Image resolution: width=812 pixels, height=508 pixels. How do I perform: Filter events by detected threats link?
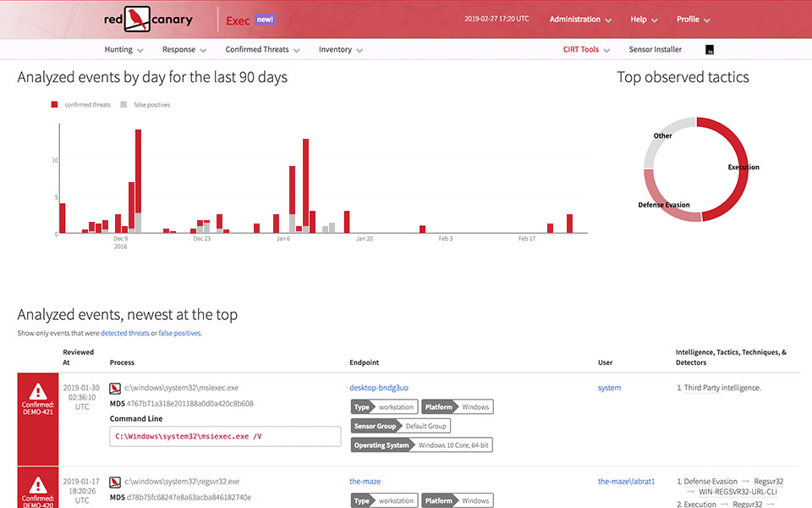[x=124, y=334]
